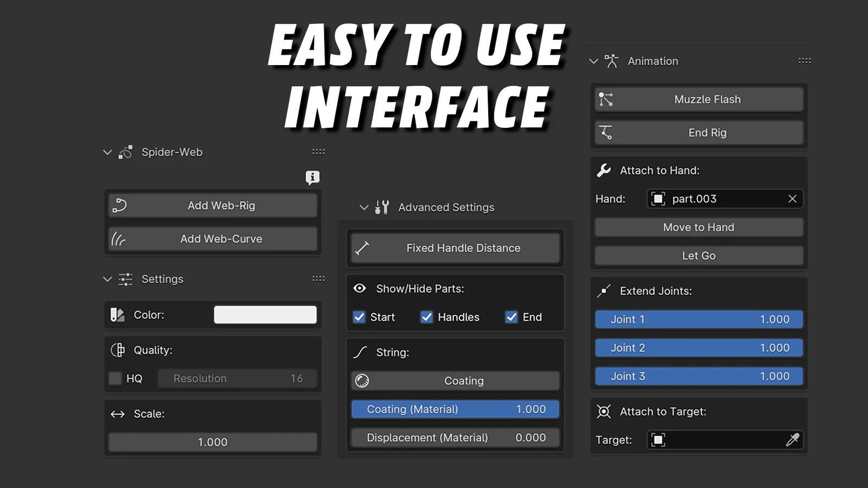
Task: Click the Scale value field
Action: (x=213, y=442)
